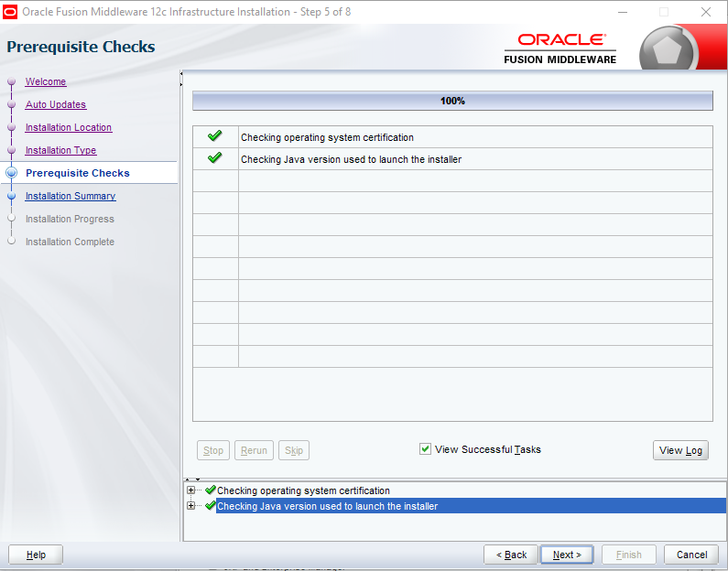Select Prerequisite Checks step in sidebar

click(x=78, y=173)
